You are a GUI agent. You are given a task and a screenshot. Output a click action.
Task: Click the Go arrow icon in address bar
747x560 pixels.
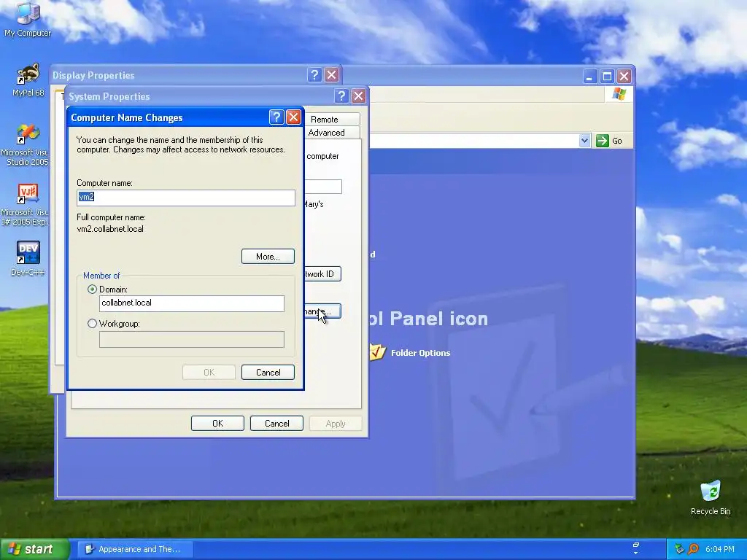click(x=602, y=141)
